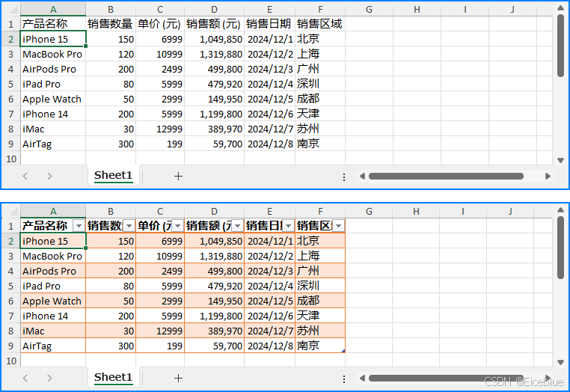Image resolution: width=570 pixels, height=392 pixels.
Task: Click tab bar splitter dots in upper workbook
Action: point(344,177)
